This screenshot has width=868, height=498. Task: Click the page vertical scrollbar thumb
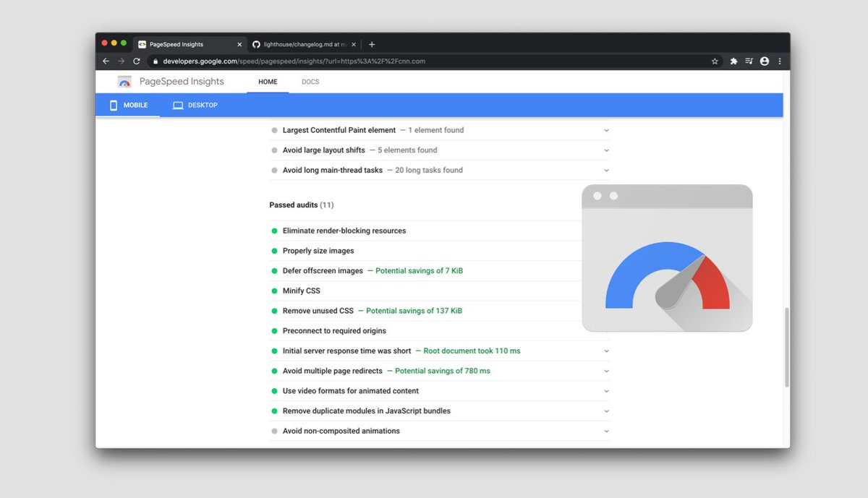pyautogui.click(x=786, y=348)
